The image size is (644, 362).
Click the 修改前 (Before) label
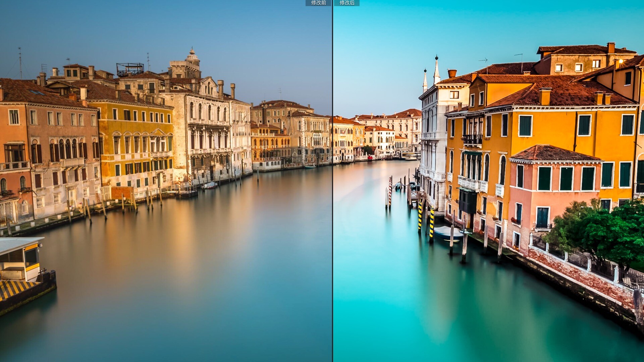[318, 3]
